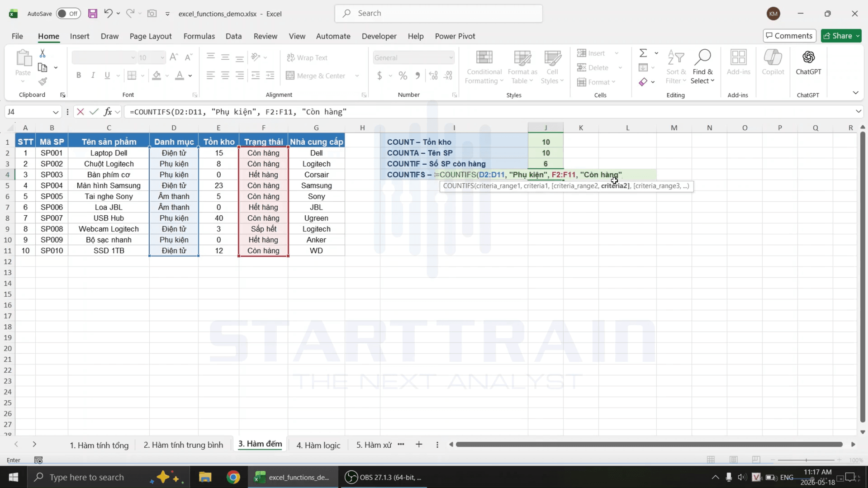Viewport: 868px width, 488px height.
Task: Click the Comments button
Action: [x=789, y=36]
